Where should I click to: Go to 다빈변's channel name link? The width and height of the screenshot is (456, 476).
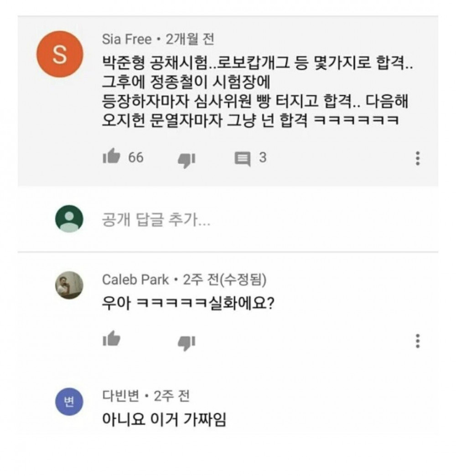[x=120, y=396]
